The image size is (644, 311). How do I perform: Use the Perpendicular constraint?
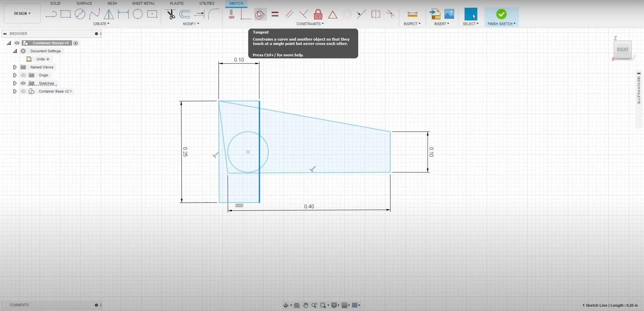[304, 14]
